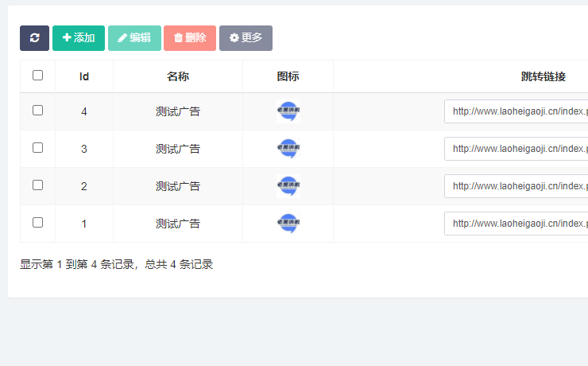588x366 pixels.
Task: Click the 删除 delete button
Action: (x=190, y=38)
